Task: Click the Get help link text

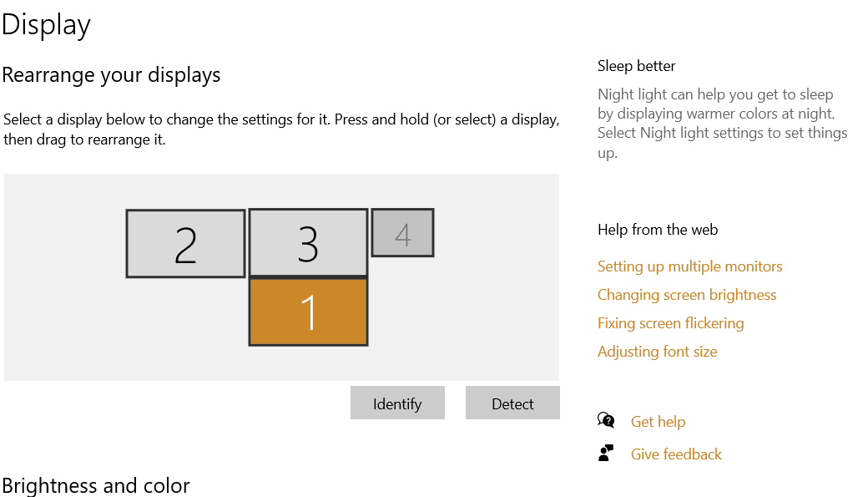Action: click(658, 422)
